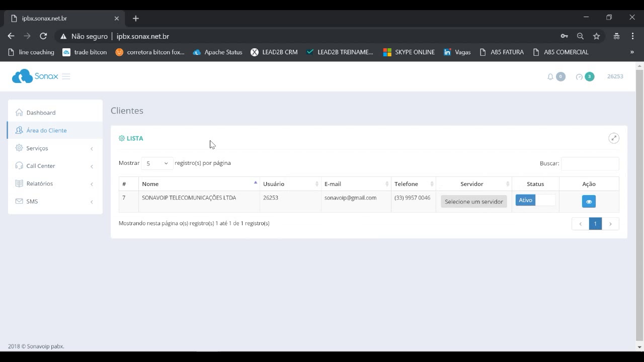Click the LISTA gear icon
Viewport: 644px width, 362px height.
pos(122,138)
